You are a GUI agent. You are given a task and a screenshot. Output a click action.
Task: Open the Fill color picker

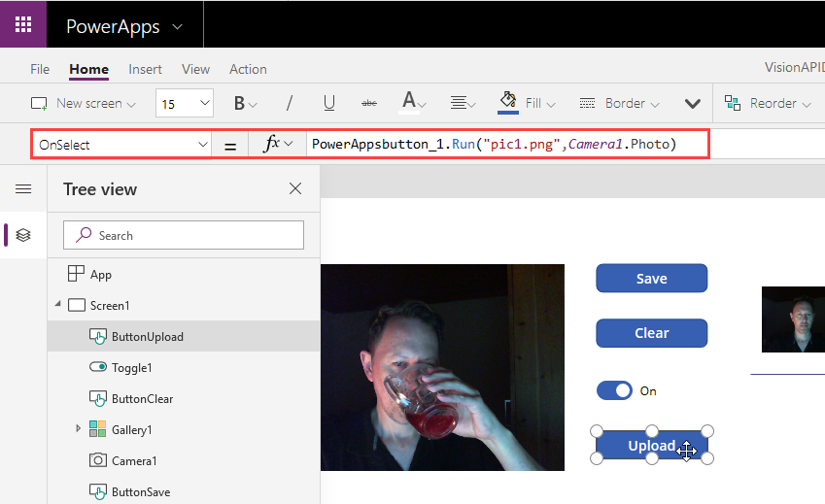(527, 103)
